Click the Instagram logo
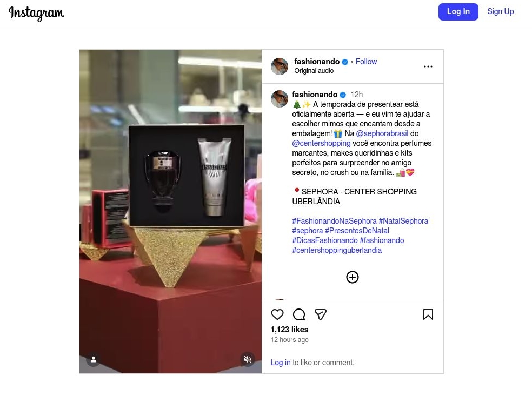Viewport: 532px width, 396px height. pos(36,13)
